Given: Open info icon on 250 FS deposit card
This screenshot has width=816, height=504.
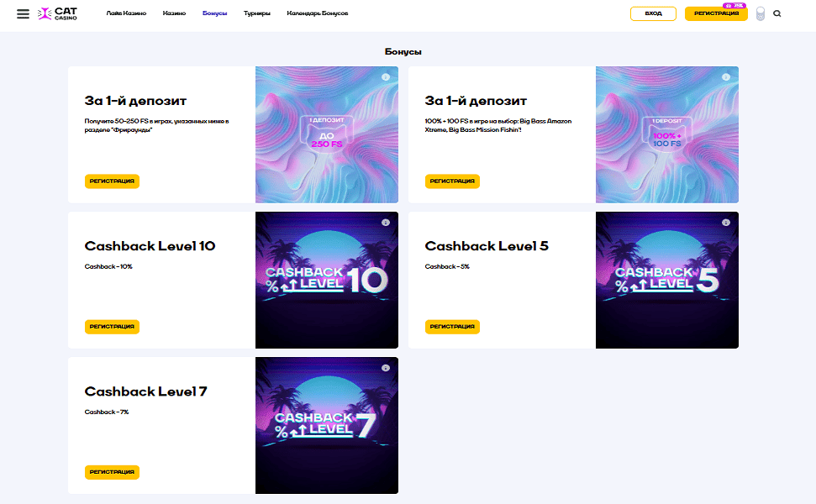Looking at the screenshot, I should [x=386, y=77].
